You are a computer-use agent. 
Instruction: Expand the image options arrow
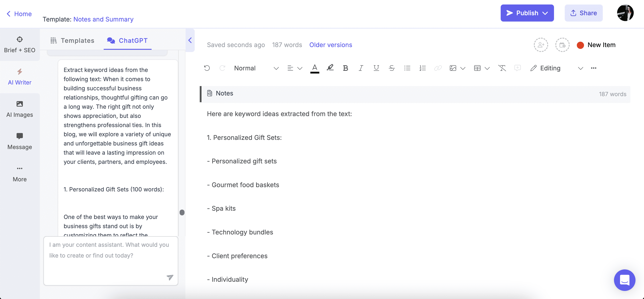463,68
